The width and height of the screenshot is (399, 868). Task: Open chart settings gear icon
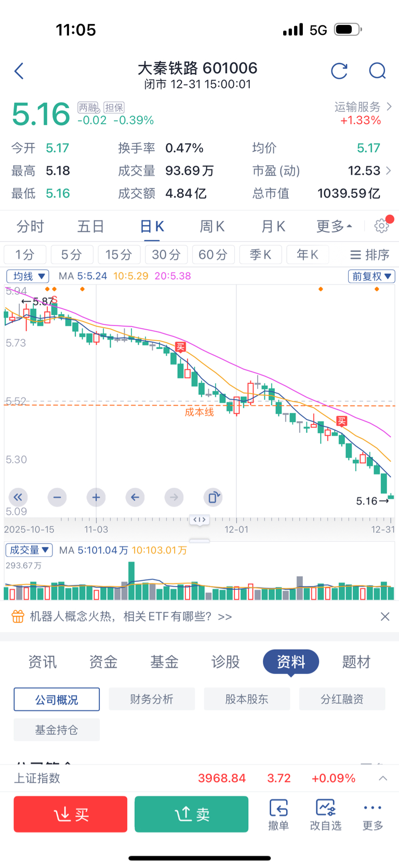(x=382, y=226)
